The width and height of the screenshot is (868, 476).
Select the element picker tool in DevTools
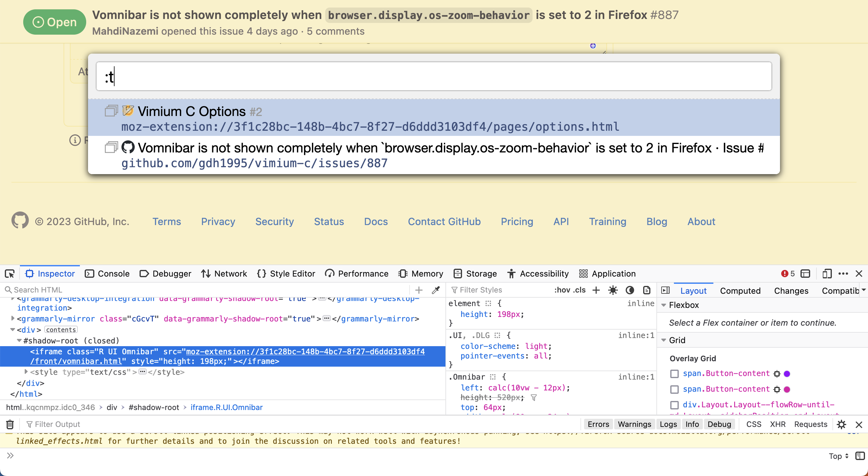tap(9, 274)
